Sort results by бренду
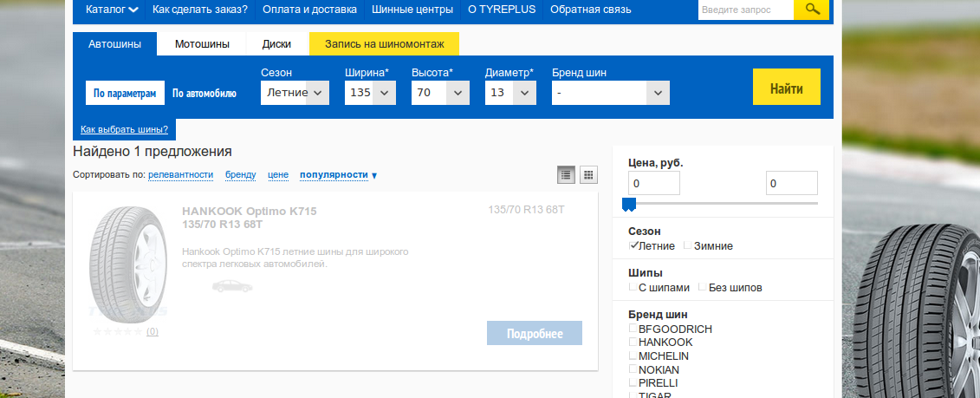This screenshot has width=980, height=398. coord(241,174)
